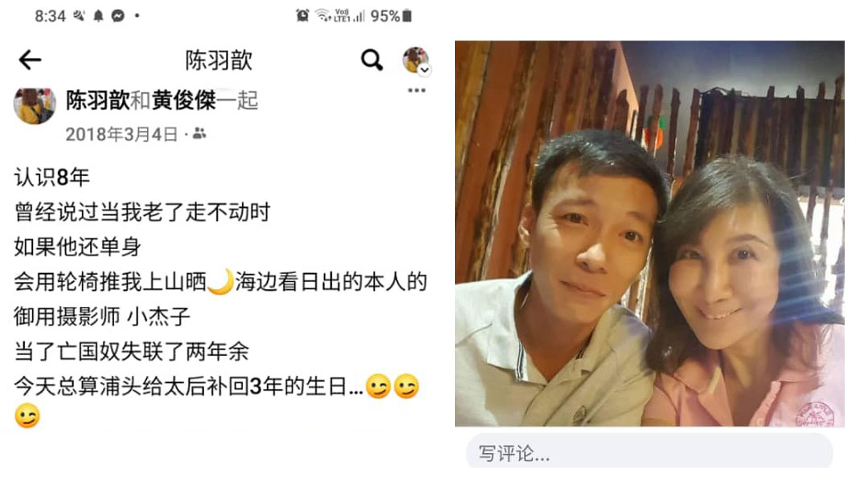The image size is (868, 482).
Task: Tap the author's small profile picture
Action: (35, 105)
